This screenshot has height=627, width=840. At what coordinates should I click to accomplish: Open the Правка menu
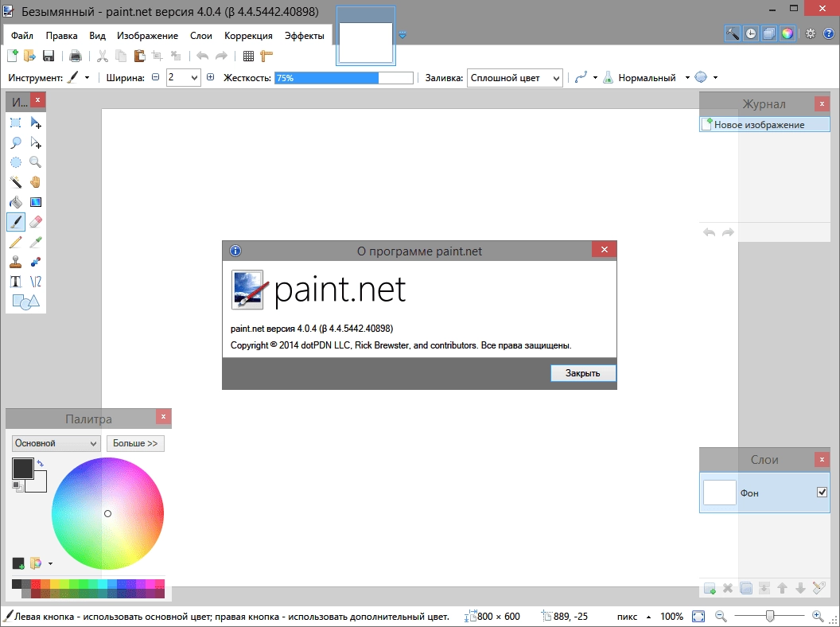pos(61,35)
